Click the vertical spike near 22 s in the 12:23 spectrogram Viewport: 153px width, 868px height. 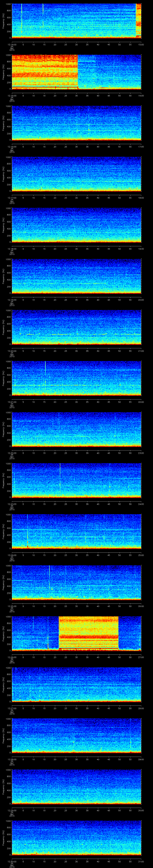60,478
